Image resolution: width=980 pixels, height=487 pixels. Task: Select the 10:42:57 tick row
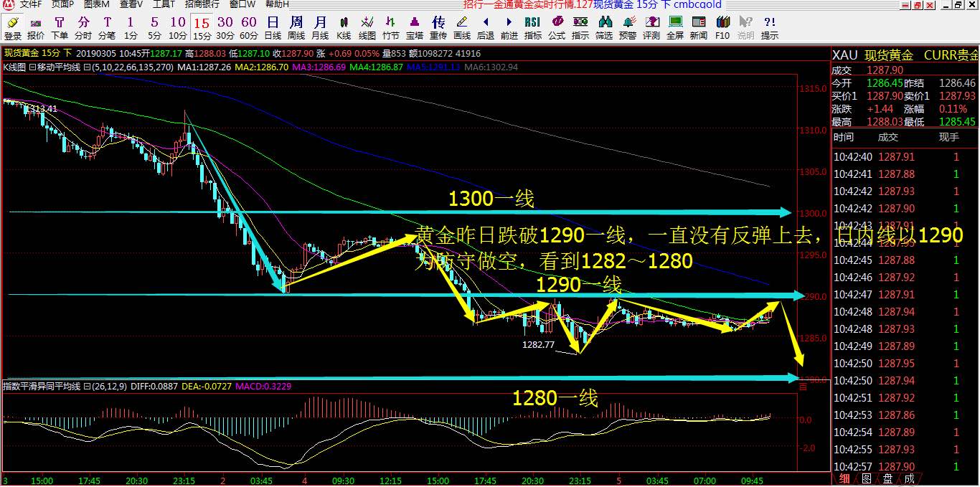click(905, 466)
